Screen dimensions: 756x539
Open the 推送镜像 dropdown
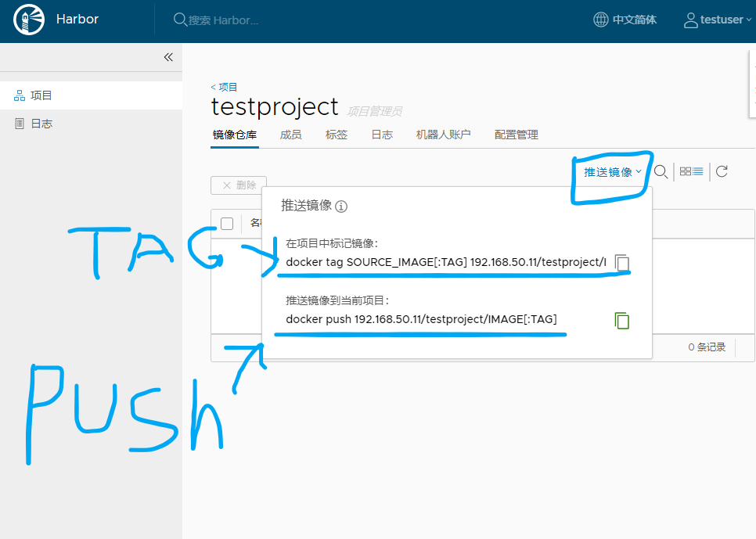[612, 172]
